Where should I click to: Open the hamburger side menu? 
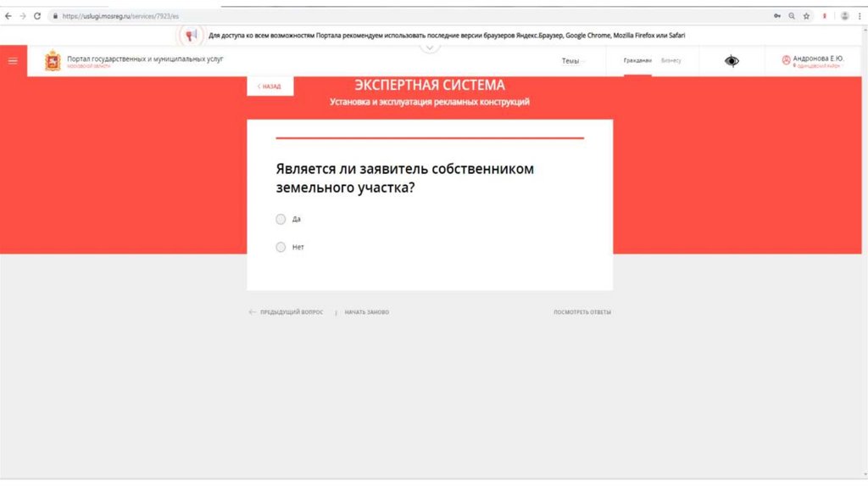tap(13, 61)
